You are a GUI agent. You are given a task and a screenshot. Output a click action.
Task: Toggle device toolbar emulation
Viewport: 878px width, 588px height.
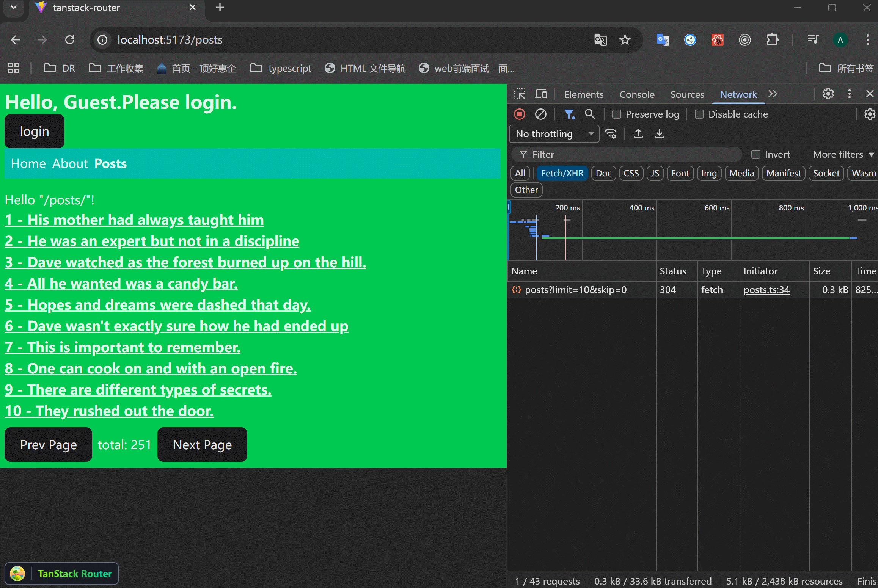(541, 94)
